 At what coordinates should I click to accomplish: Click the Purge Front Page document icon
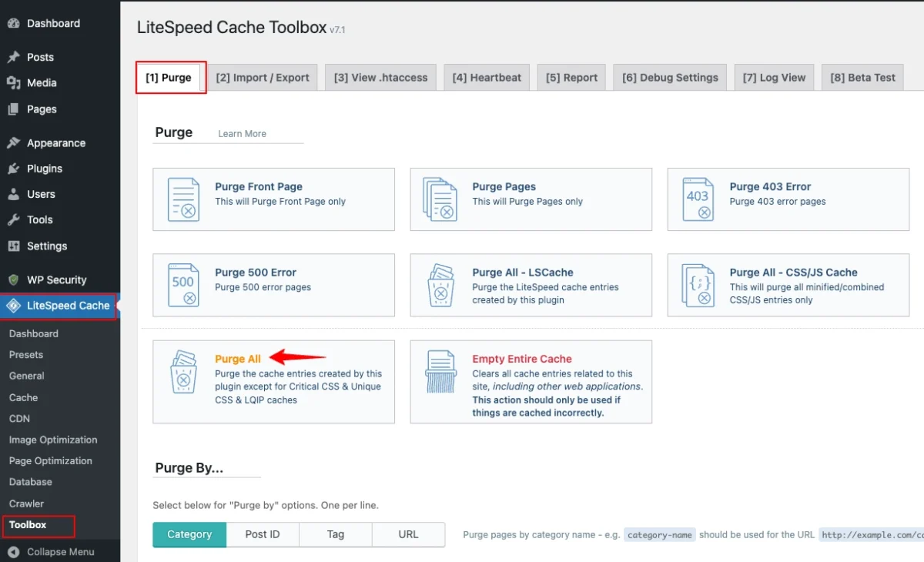(183, 199)
